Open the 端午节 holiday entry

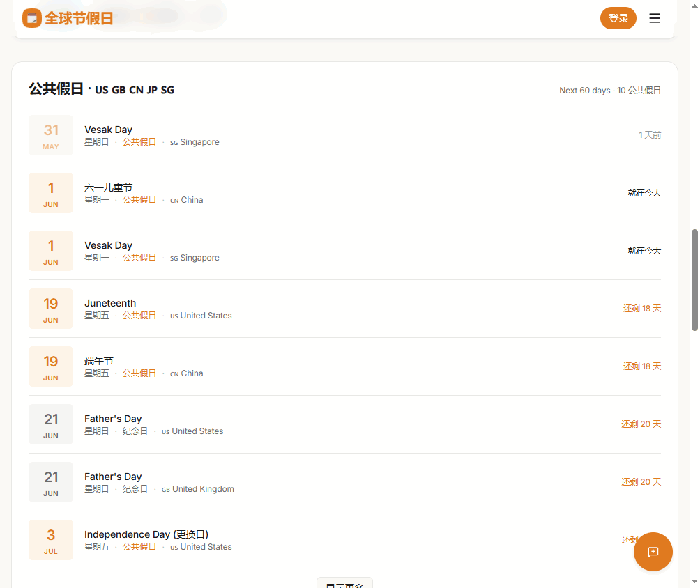point(99,361)
